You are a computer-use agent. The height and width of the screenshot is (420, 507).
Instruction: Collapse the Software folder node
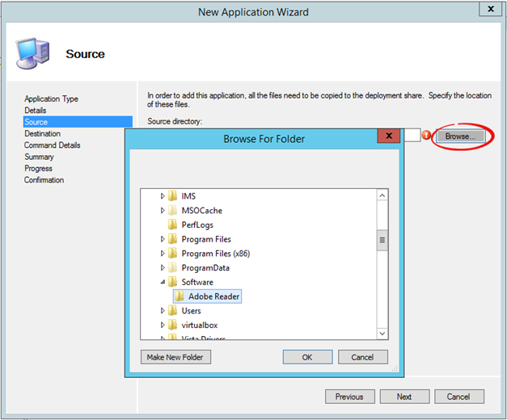pos(163,282)
